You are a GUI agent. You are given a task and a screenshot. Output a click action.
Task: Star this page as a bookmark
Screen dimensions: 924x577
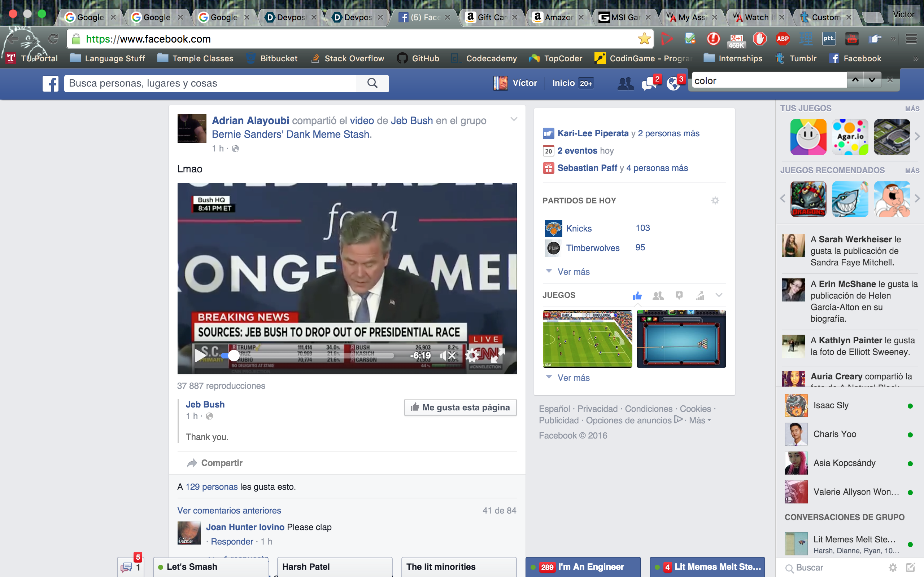click(644, 39)
